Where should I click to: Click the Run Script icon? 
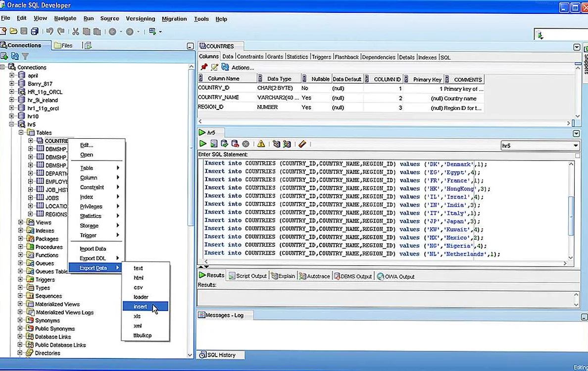point(214,144)
